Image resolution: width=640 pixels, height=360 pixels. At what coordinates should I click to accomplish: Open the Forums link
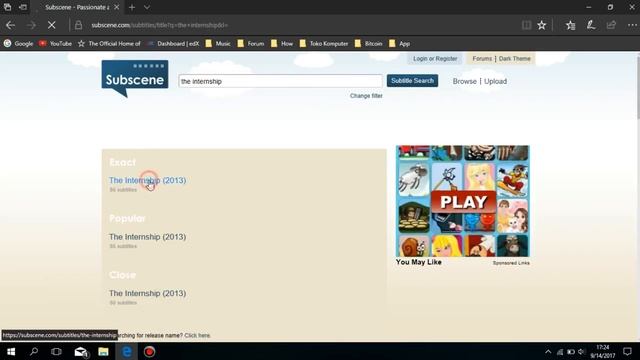tap(482, 59)
